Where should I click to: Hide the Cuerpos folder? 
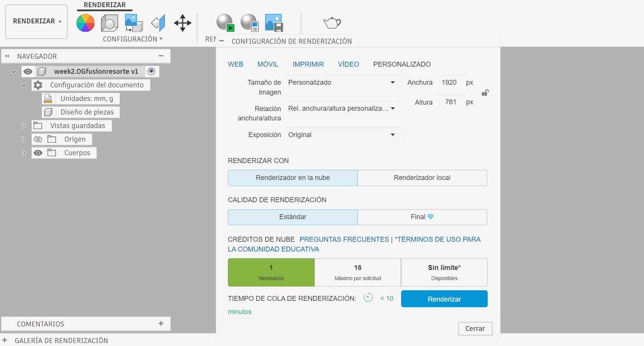click(38, 153)
